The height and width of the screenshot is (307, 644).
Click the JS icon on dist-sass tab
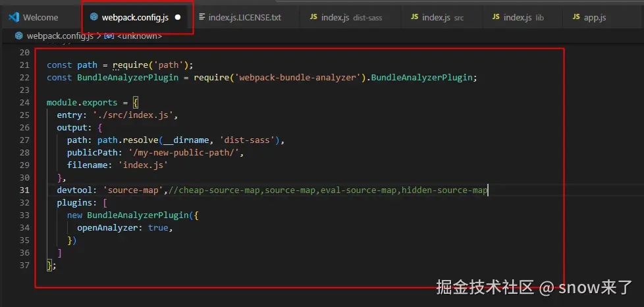pyautogui.click(x=314, y=17)
